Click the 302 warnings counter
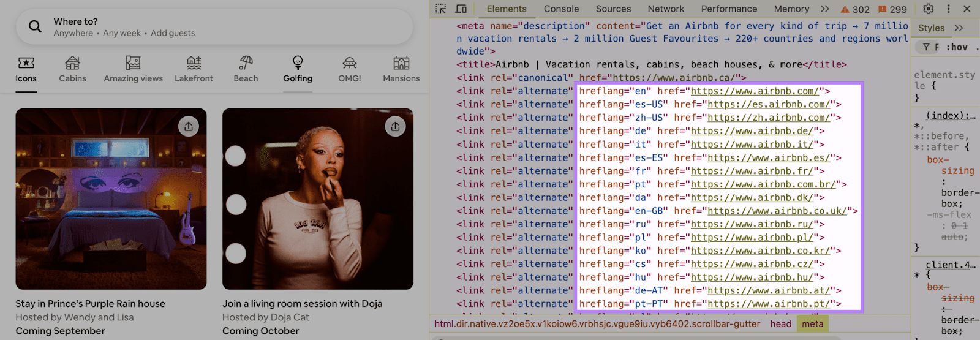Image resolution: width=980 pixels, height=340 pixels. 855,9
